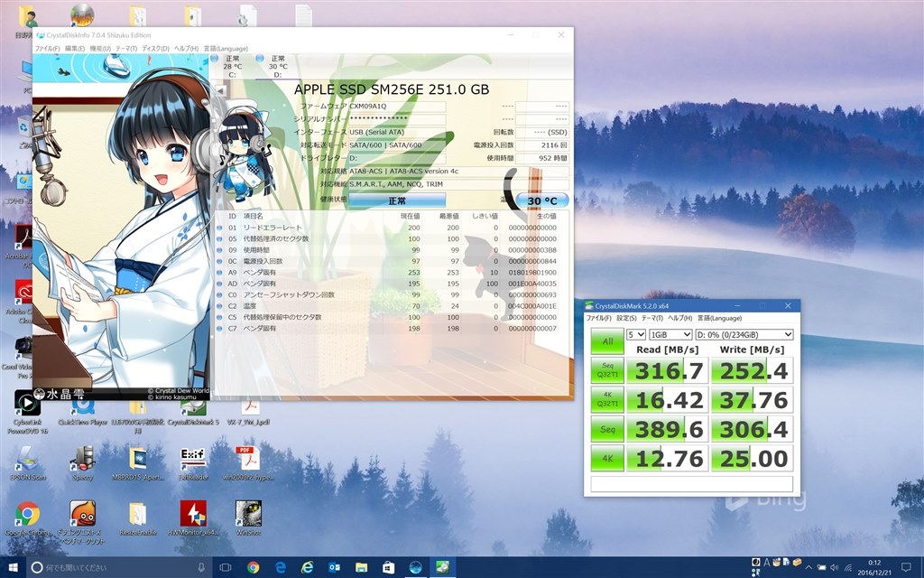Viewport: 924px width, 578px height.
Task: Click the Wi-Fi network tray icon
Action: tap(847, 568)
